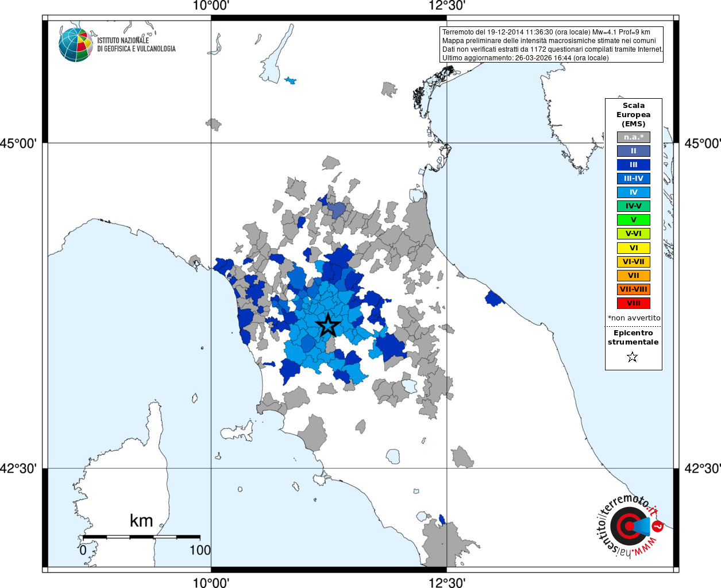Click the '*non avvertito' legend note
The width and height of the screenshot is (721, 588).
pos(634,318)
